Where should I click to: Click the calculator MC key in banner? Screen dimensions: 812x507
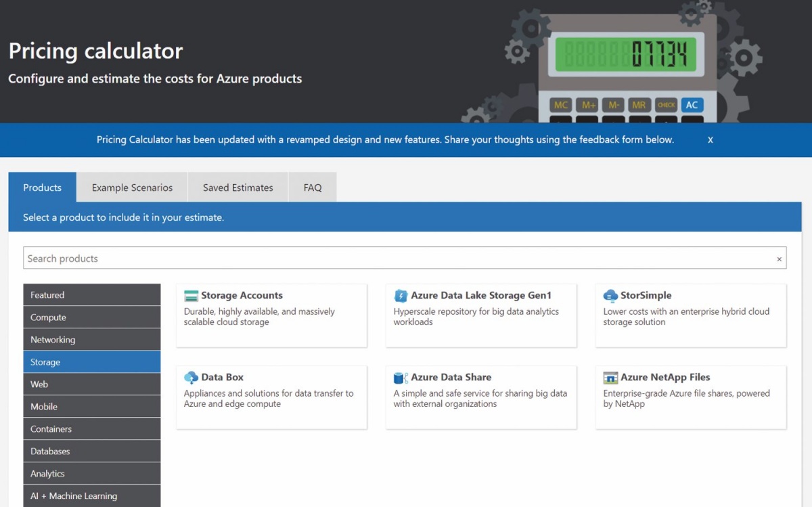[x=561, y=106]
